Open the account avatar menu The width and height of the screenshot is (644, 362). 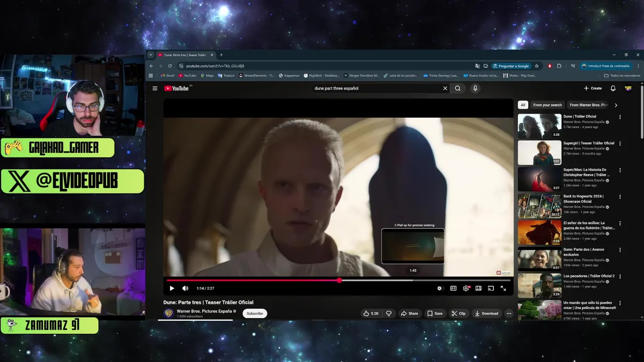(x=628, y=88)
